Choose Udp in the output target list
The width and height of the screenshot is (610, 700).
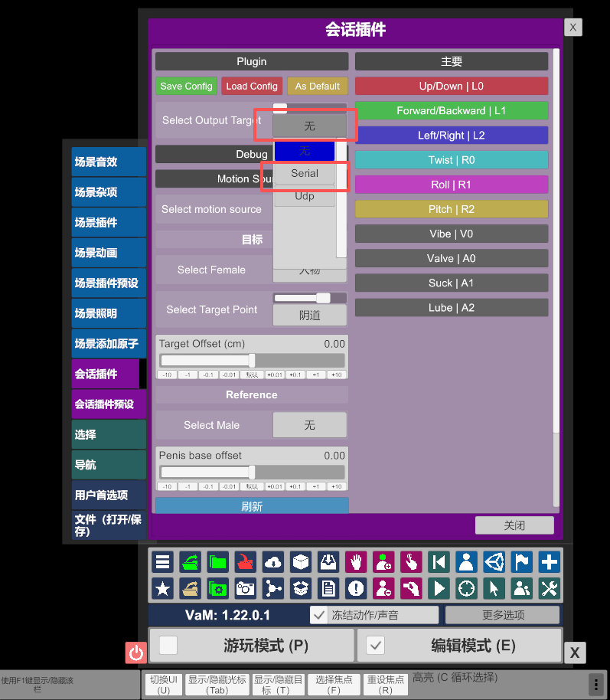coord(305,195)
